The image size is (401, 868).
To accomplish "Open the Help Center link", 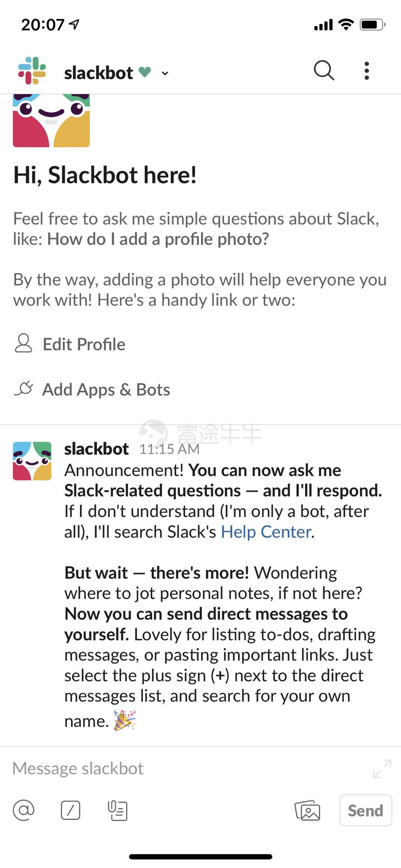I will click(266, 532).
